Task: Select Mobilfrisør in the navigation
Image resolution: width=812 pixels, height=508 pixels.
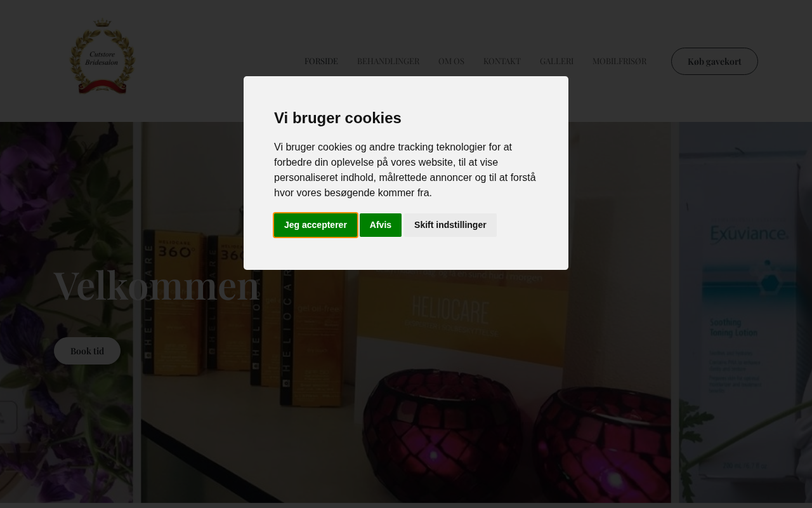Action: coord(619,61)
